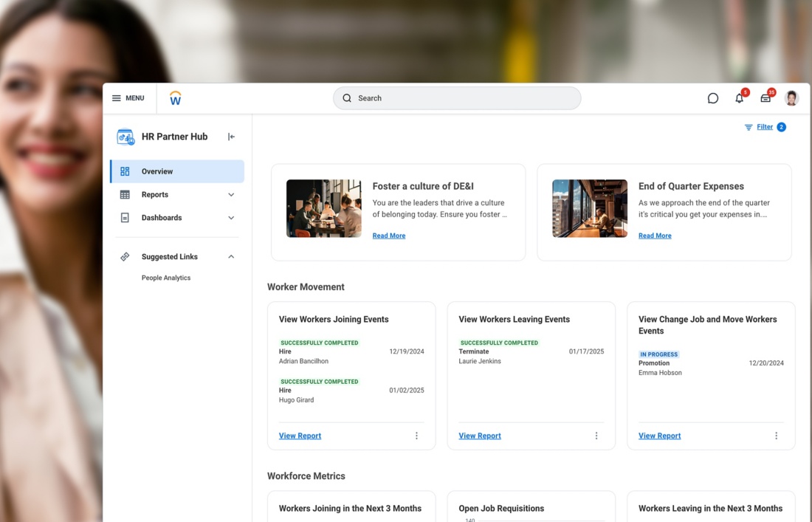Expand the Dashboards section
This screenshot has height=522, width=812.
(x=231, y=218)
